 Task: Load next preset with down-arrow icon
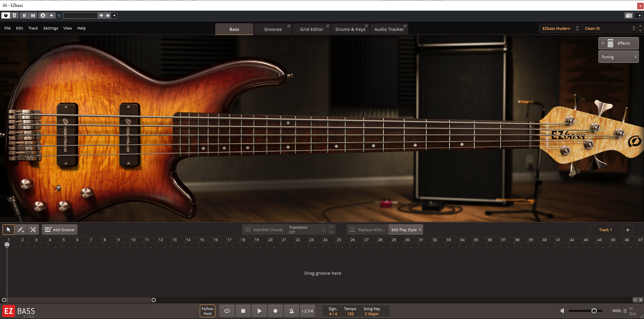point(108,15)
